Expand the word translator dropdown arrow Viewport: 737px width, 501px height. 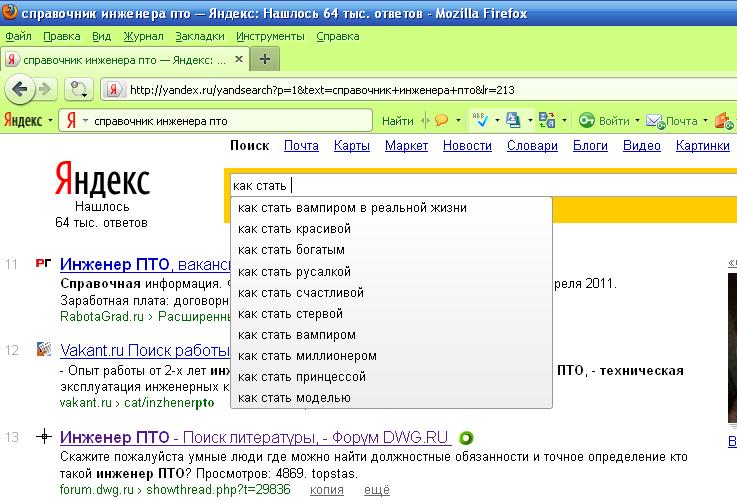[564, 121]
